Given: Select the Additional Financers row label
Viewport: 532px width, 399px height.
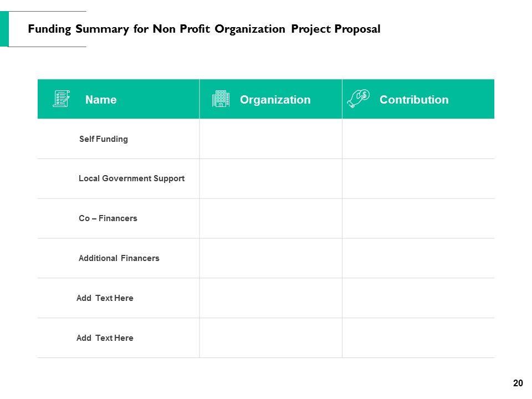Looking at the screenshot, I should click(x=119, y=258).
